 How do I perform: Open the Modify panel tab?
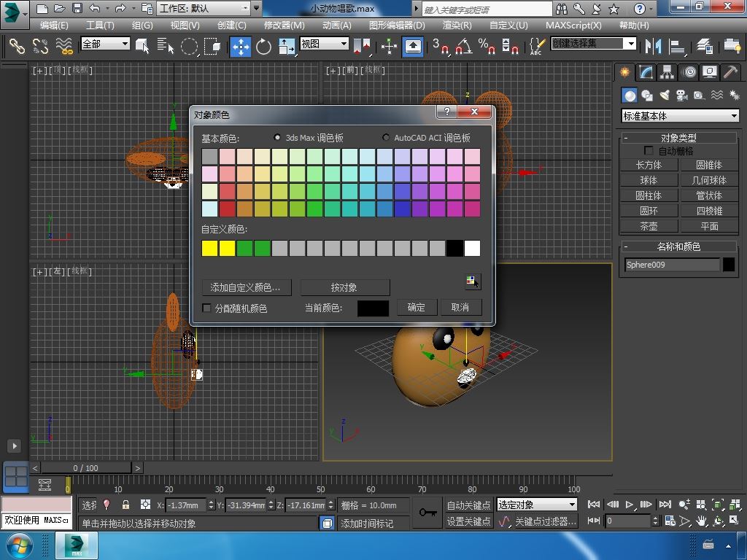pos(646,72)
